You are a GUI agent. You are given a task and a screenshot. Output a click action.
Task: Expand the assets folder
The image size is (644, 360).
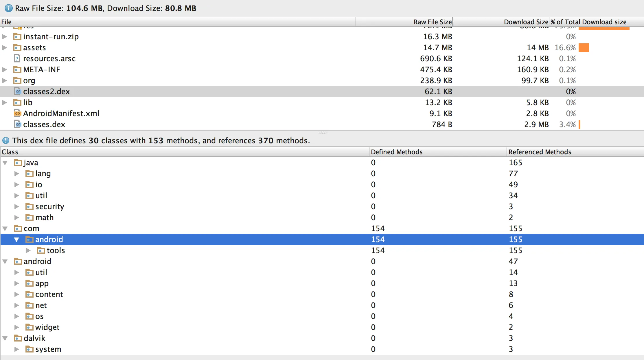coord(5,48)
